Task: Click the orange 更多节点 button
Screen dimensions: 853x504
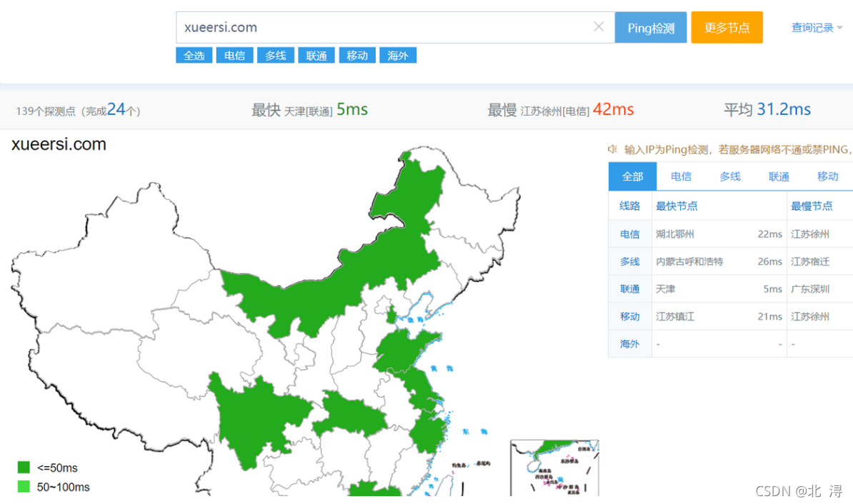Action: 727,27
